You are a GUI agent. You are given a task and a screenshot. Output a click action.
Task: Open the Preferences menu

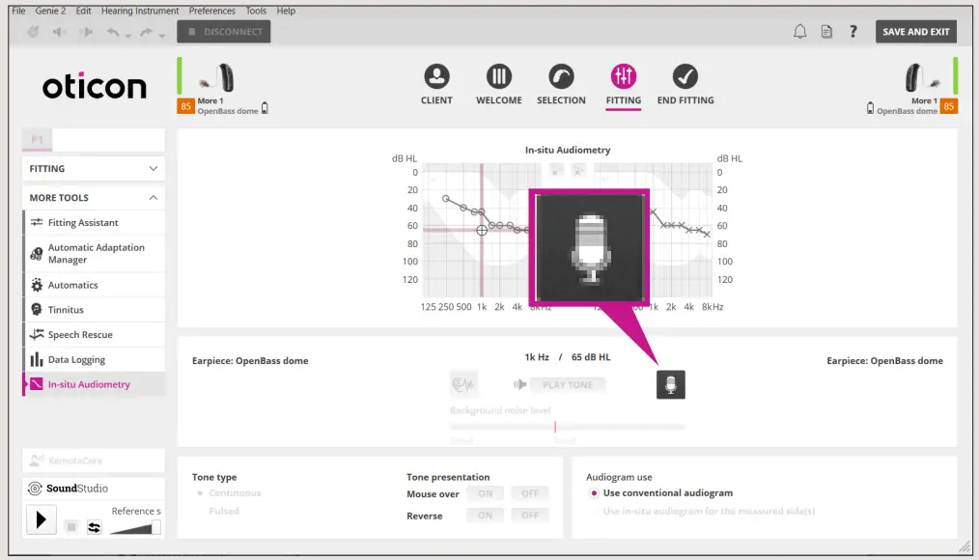[x=212, y=11]
